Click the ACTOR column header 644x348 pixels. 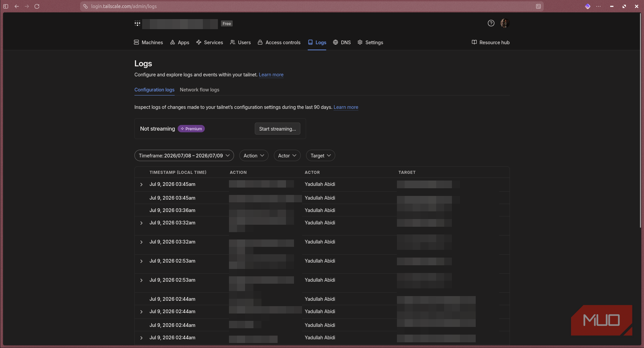tap(312, 172)
